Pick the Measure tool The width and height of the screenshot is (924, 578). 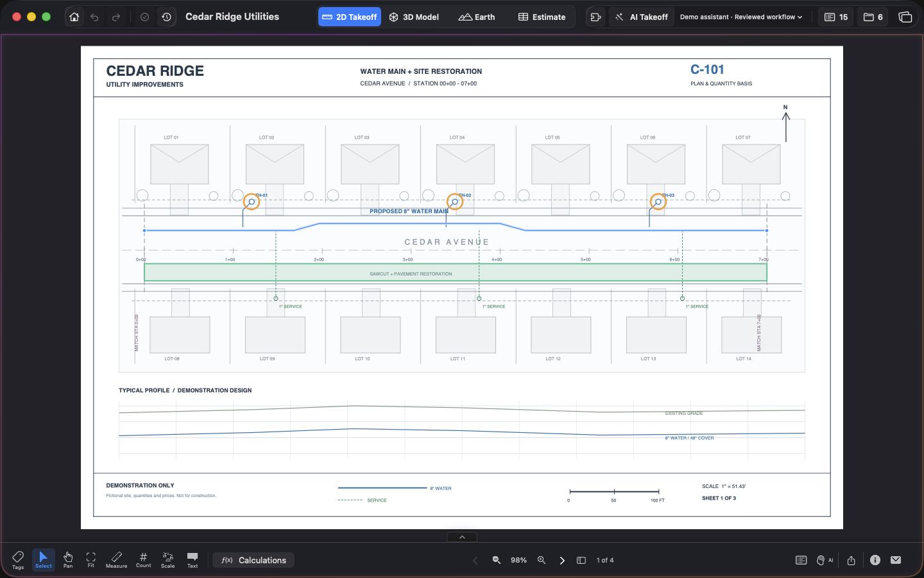(116, 559)
